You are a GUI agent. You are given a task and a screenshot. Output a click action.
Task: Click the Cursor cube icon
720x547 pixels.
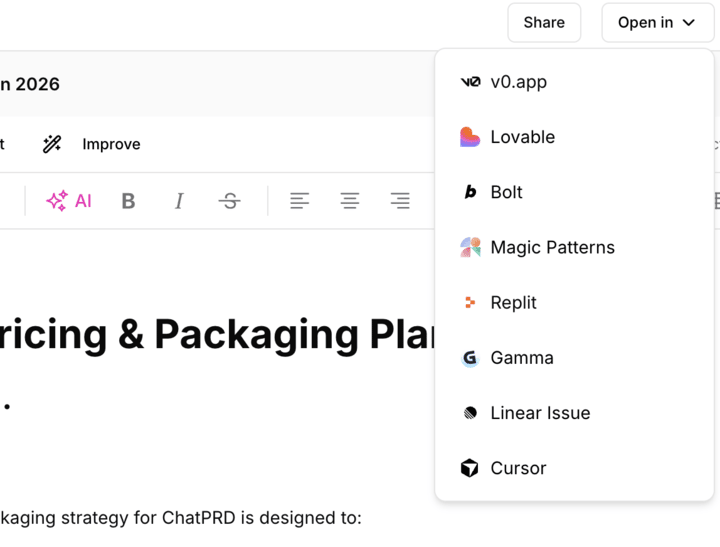click(x=469, y=468)
